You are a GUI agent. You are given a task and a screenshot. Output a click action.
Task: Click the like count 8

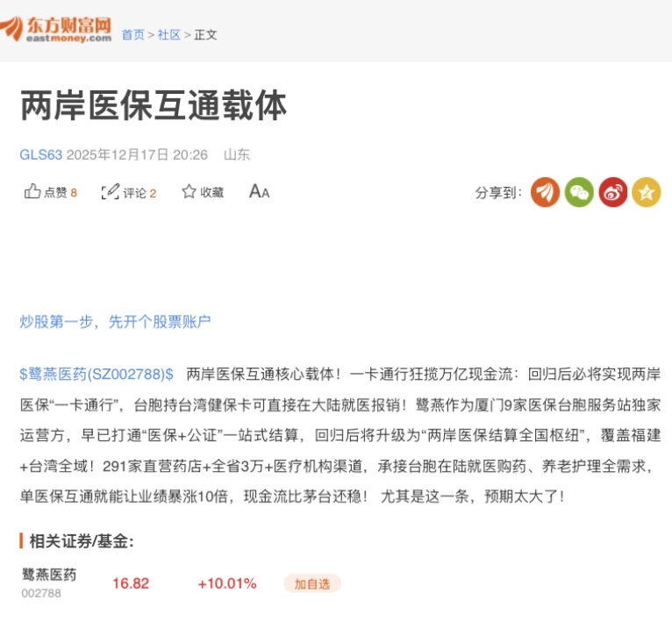point(74,193)
